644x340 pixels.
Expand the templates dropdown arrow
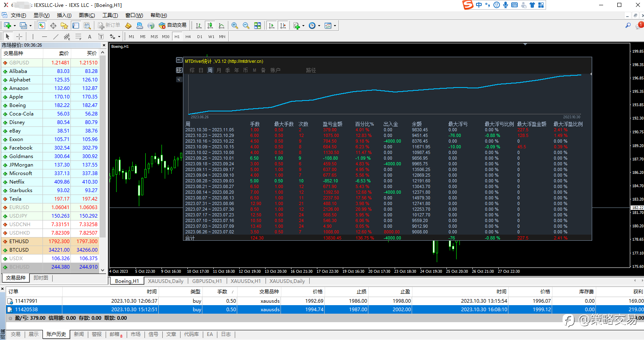pyautogui.click(x=335, y=26)
